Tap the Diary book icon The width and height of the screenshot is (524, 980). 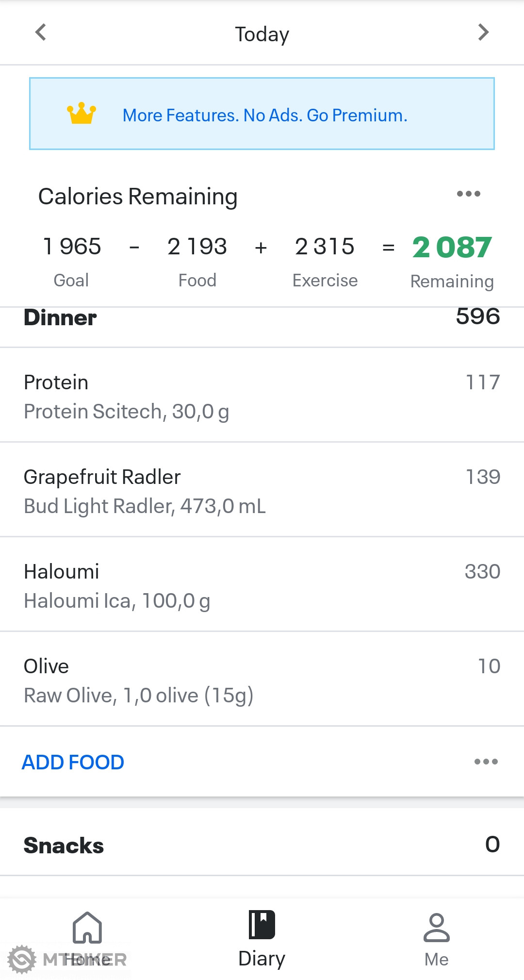click(262, 925)
